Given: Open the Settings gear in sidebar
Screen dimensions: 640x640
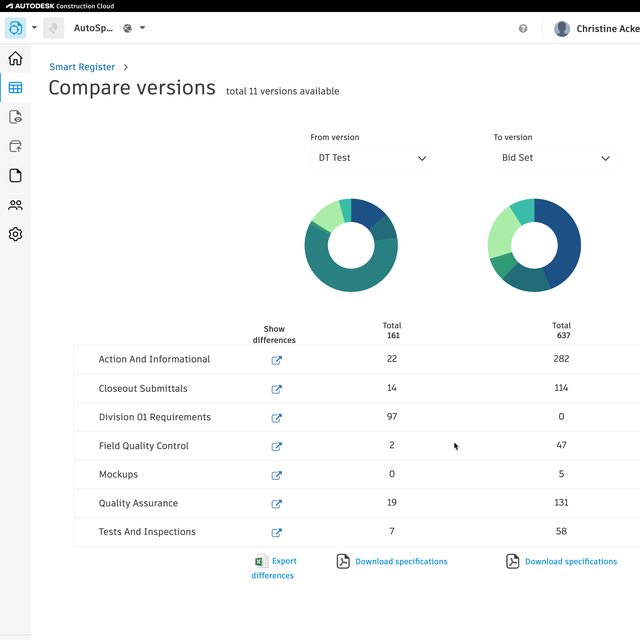Looking at the screenshot, I should pos(15,235).
